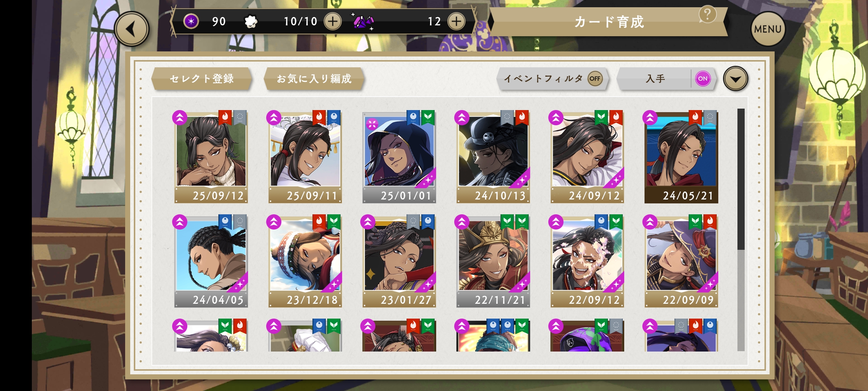Expand the sort options dropdown arrow
The image size is (868, 391).
735,79
